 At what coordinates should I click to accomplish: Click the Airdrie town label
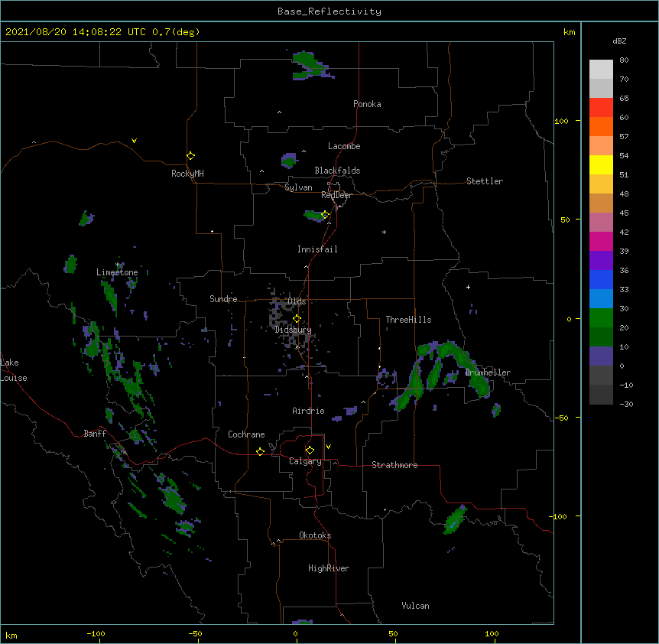pos(308,411)
